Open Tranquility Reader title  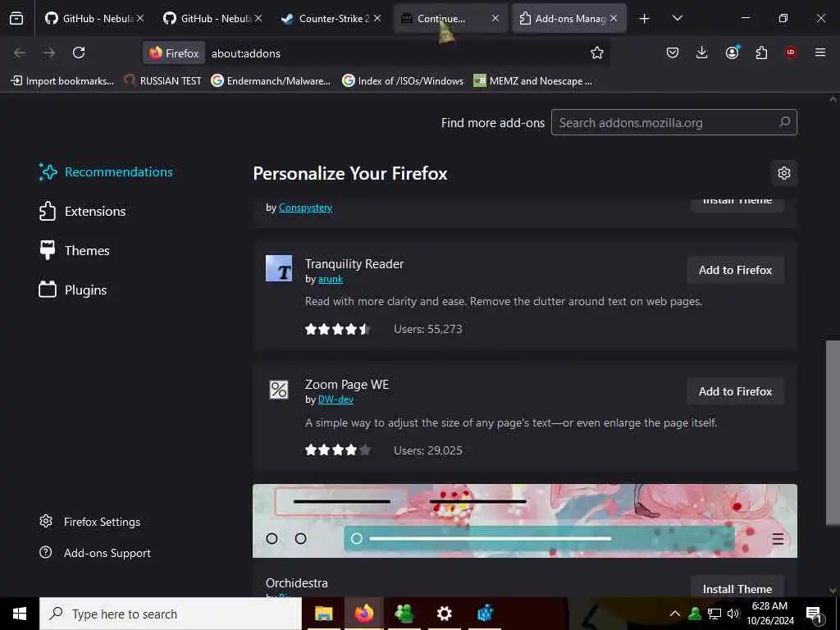pyautogui.click(x=354, y=264)
